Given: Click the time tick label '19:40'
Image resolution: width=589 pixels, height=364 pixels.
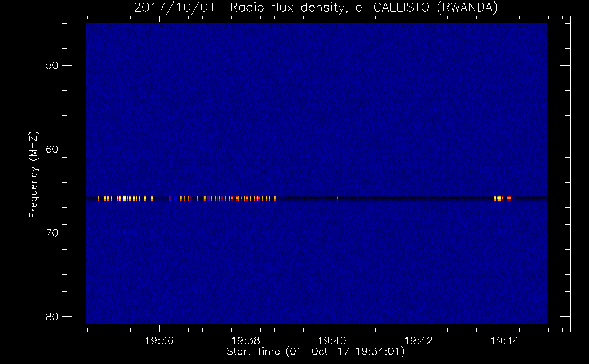Looking at the screenshot, I should [332, 341].
